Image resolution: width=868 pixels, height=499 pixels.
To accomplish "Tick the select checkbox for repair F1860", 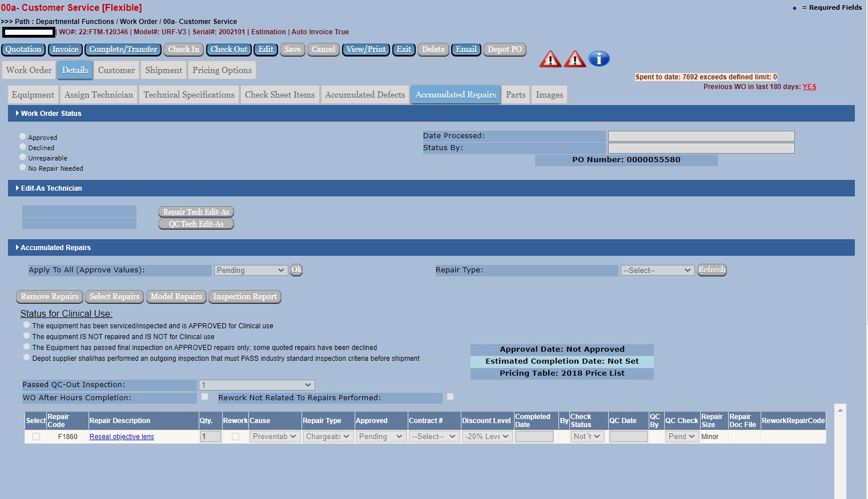I will click(36, 437).
